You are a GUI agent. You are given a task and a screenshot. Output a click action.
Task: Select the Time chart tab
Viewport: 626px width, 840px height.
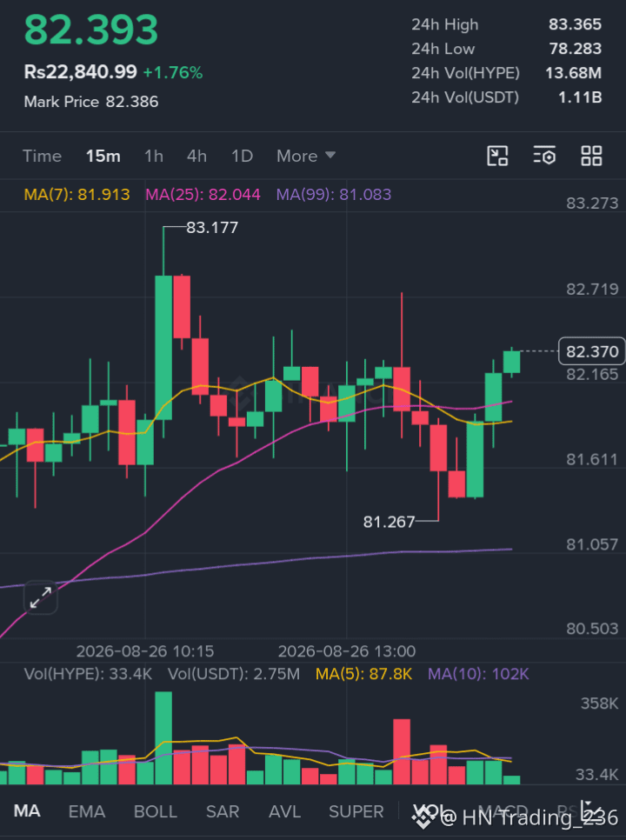(42, 156)
